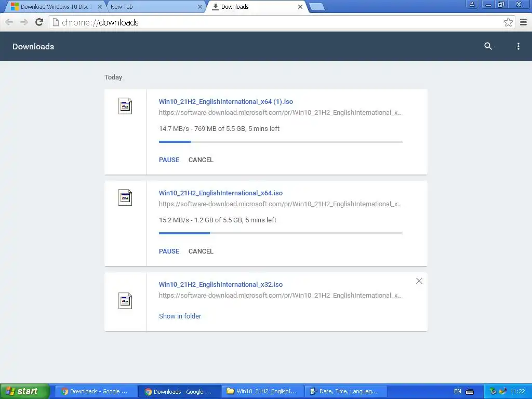Open a new tab with the new-tab button

coord(317,7)
